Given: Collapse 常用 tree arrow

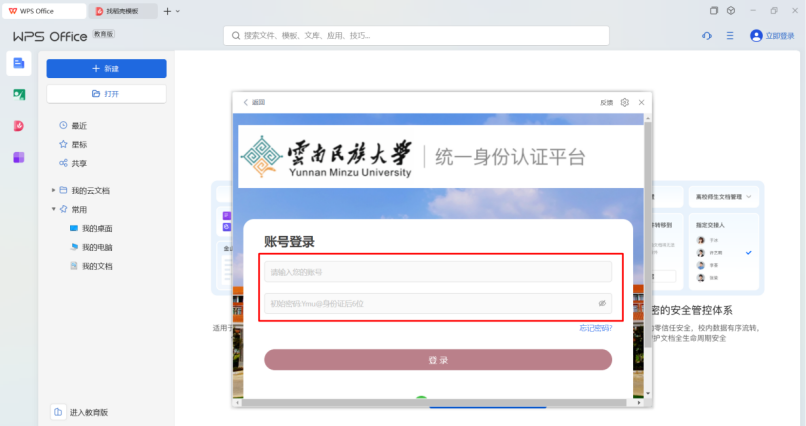Looking at the screenshot, I should pyautogui.click(x=53, y=209).
